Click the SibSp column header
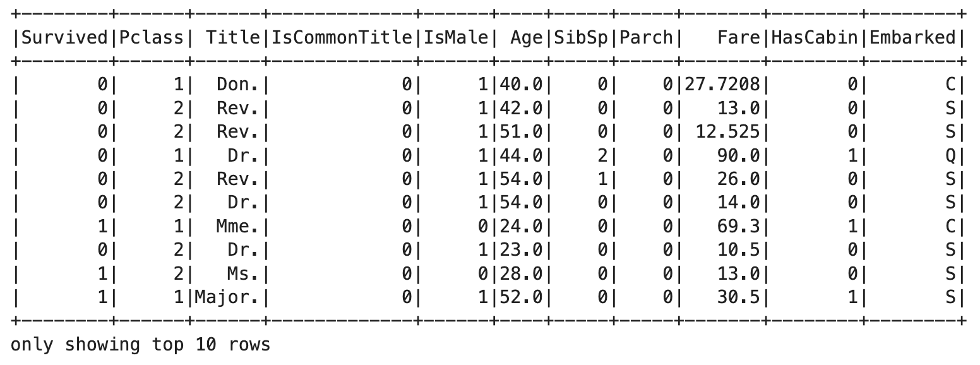Screen dimensions: 980x365 581,38
